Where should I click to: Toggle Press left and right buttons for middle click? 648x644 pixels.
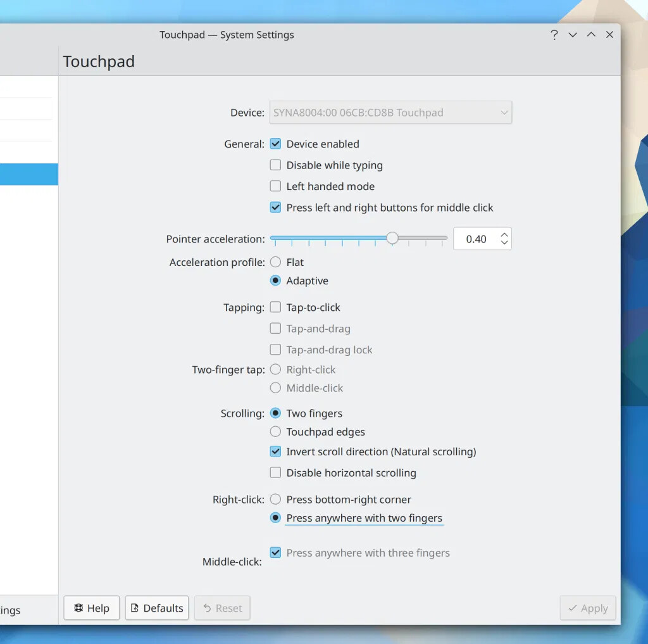tap(275, 207)
